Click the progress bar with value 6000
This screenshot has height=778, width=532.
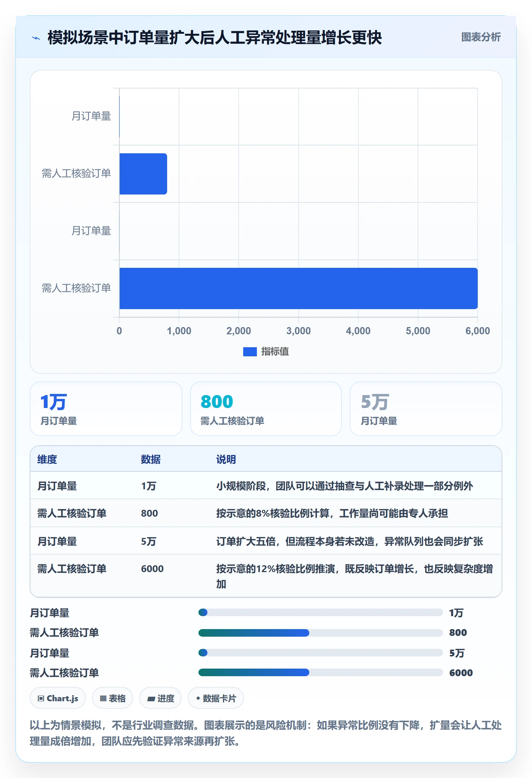click(x=320, y=672)
